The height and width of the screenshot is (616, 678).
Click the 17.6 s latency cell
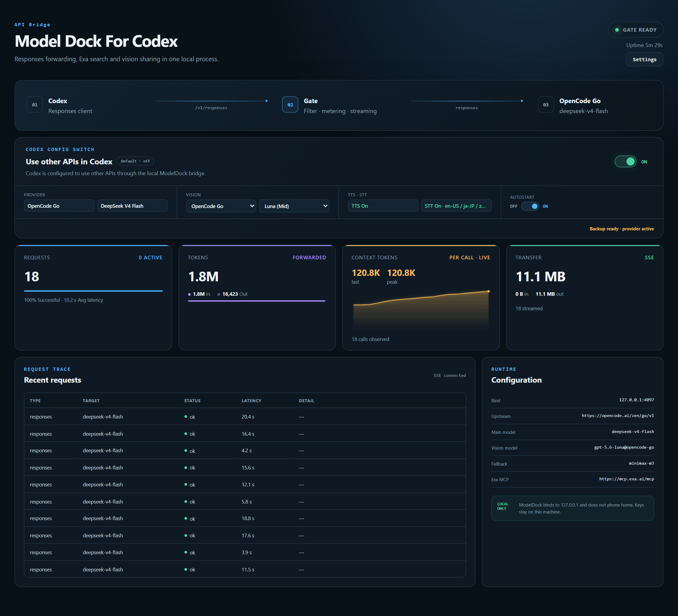pyautogui.click(x=248, y=535)
